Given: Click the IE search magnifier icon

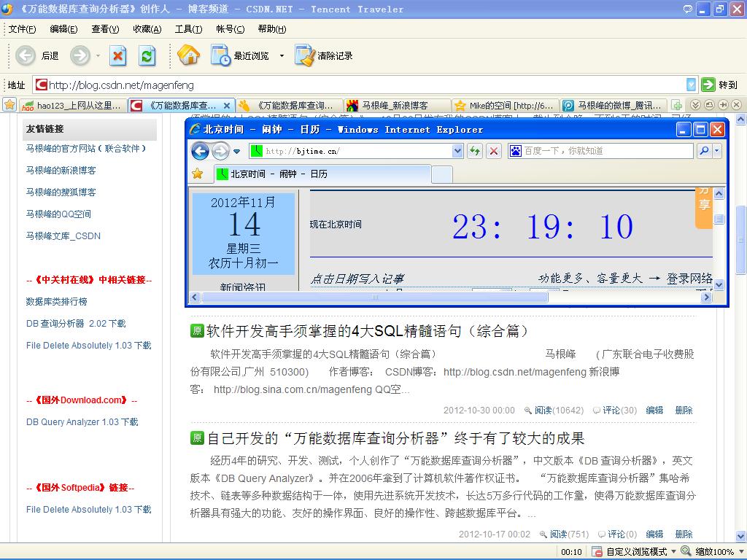Looking at the screenshot, I should click(704, 152).
